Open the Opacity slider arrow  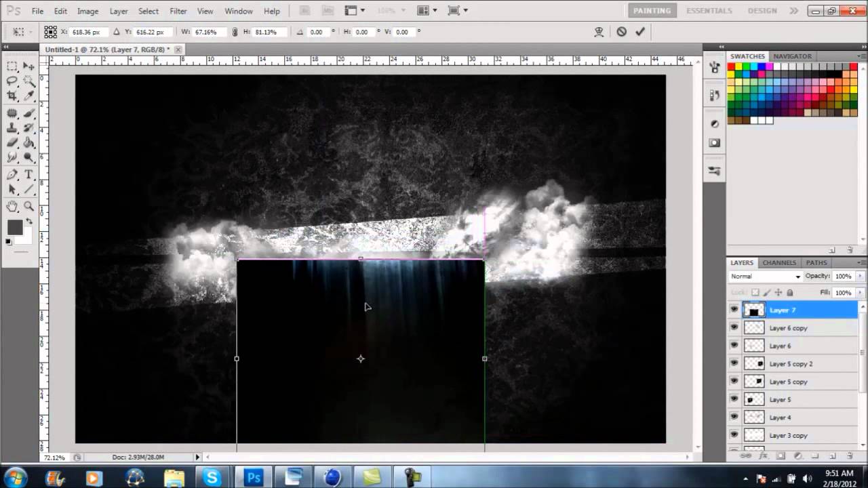861,277
